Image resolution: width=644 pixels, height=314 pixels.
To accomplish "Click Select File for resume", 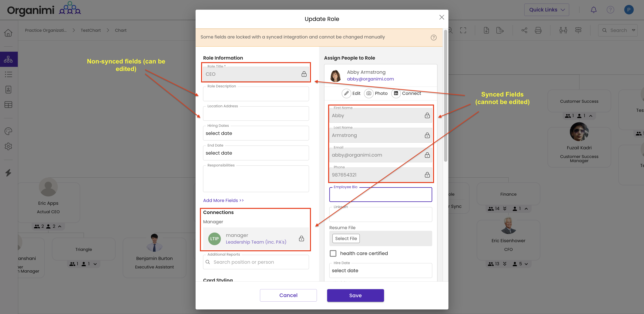I will (x=346, y=238).
